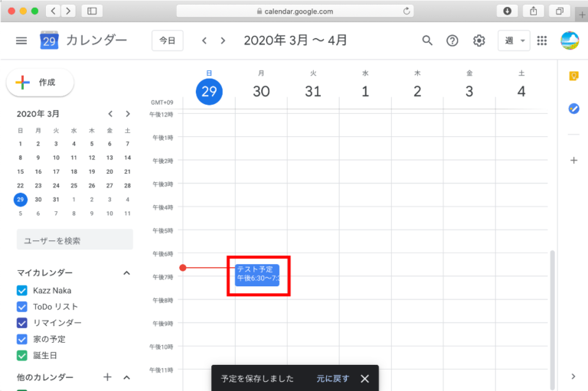This screenshot has width=588, height=391.
Task: Open the help question mark icon
Action: pos(452,41)
